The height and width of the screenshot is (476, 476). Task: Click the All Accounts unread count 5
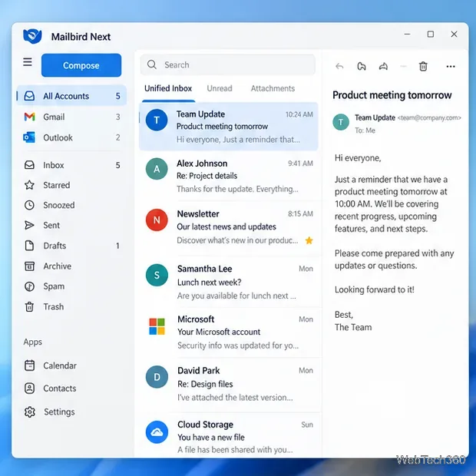pyautogui.click(x=117, y=96)
